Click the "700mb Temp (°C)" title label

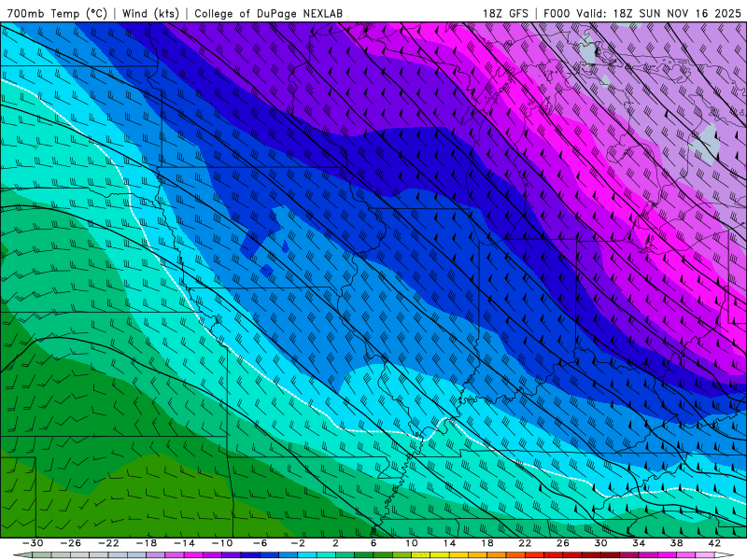point(57,13)
